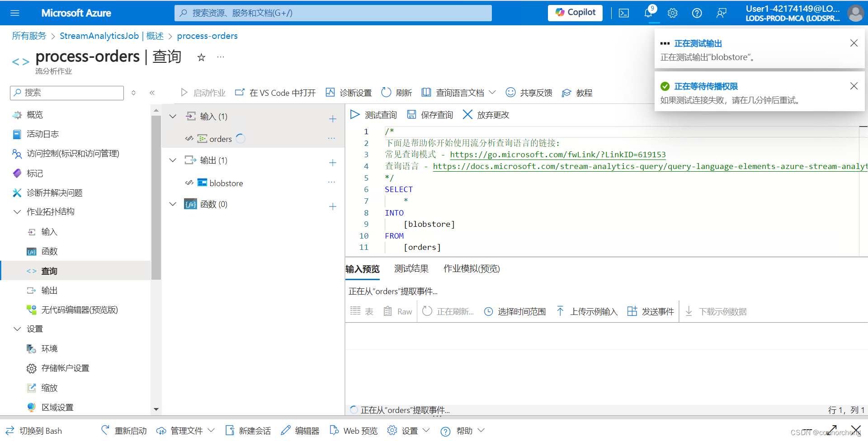868x441 pixels.
Task: Open more options for blobstore output
Action: 331,182
